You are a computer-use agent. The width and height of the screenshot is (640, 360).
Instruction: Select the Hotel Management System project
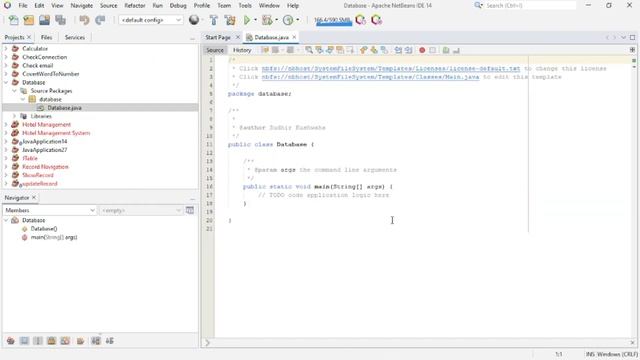(x=56, y=133)
